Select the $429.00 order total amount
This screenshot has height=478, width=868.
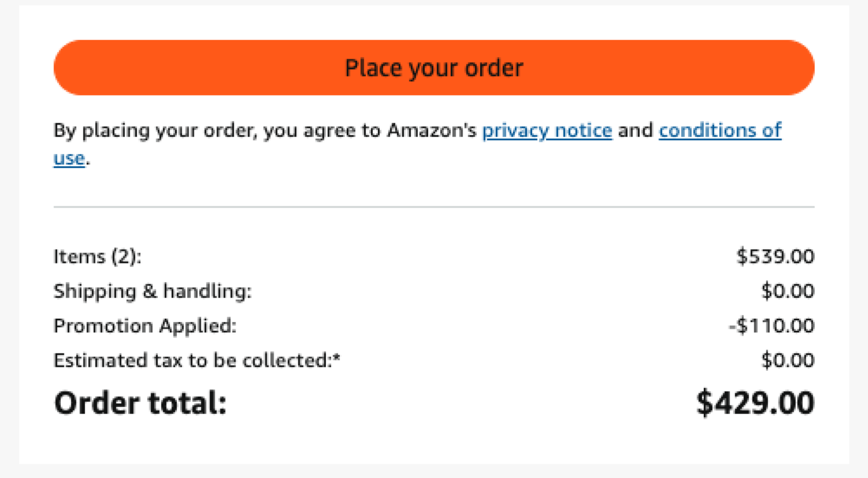coord(755,403)
